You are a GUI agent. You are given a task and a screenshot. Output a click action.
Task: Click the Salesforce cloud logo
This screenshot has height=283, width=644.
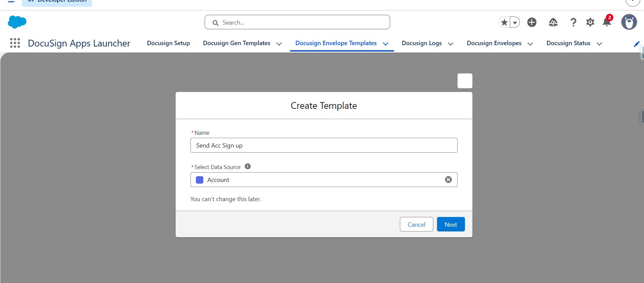point(17,22)
